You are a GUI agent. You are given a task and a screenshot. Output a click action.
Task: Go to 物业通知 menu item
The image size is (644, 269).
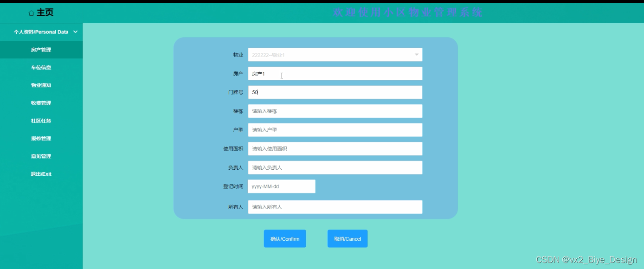(x=41, y=85)
